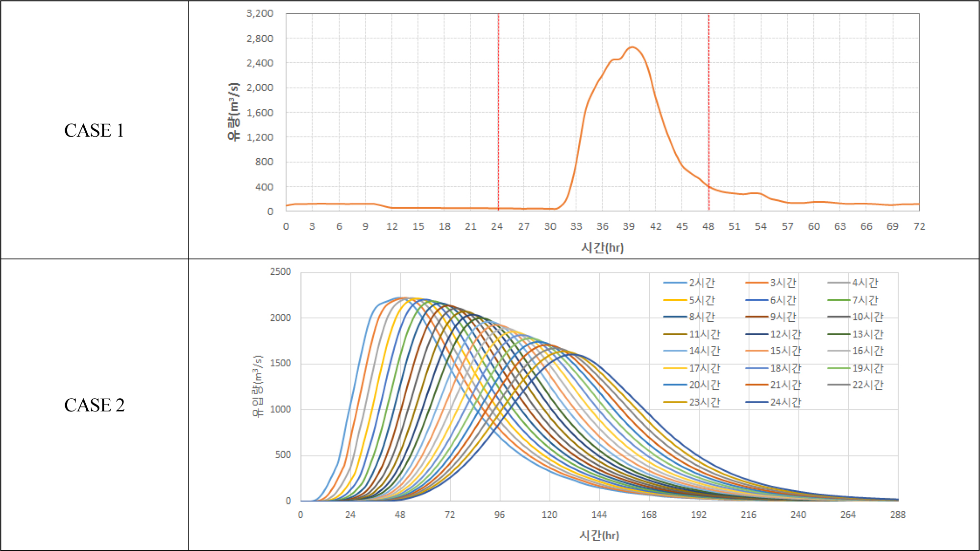Image resolution: width=980 pixels, height=551 pixels.
Task: Click the 3,200 y-axis label
Action: coord(260,13)
